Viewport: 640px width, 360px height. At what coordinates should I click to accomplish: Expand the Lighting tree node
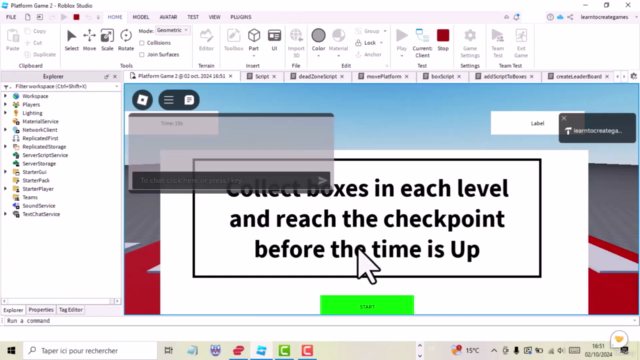pos(5,113)
